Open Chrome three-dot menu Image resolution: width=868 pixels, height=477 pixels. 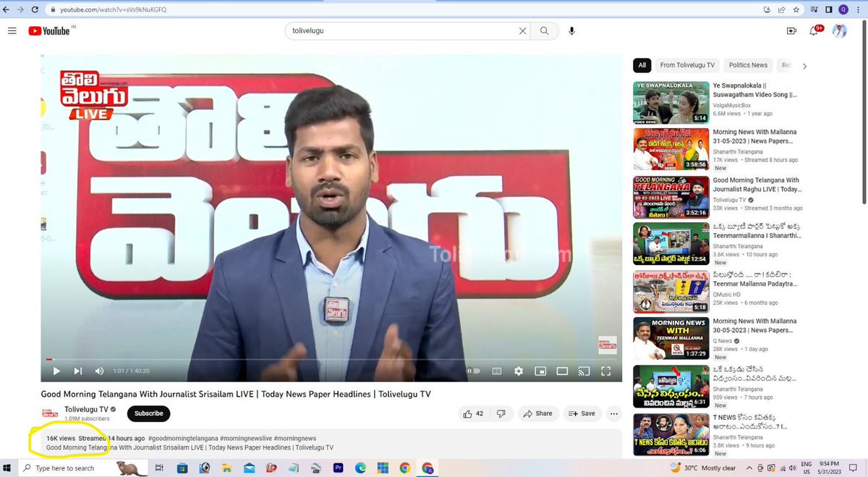coord(859,9)
